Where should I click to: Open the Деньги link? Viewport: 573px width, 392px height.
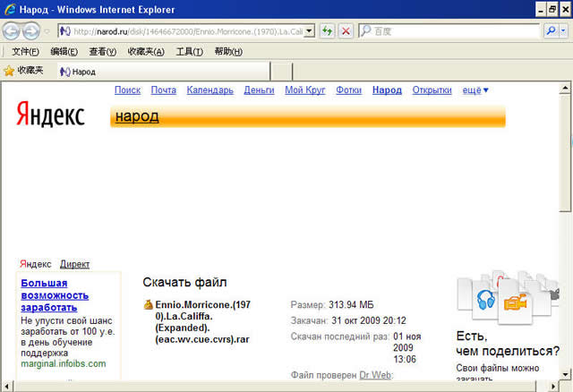coord(259,90)
